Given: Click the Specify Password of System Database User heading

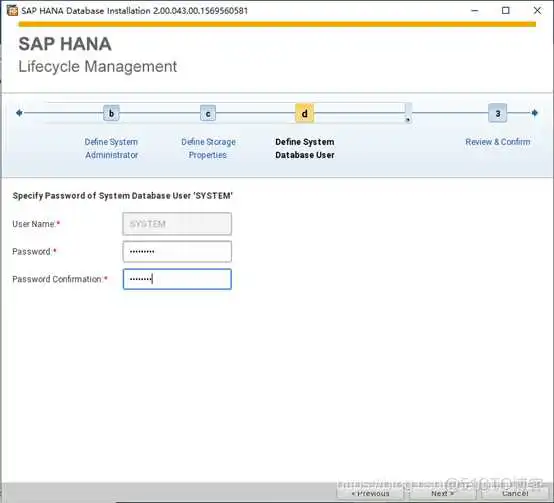Looking at the screenshot, I should click(x=123, y=196).
